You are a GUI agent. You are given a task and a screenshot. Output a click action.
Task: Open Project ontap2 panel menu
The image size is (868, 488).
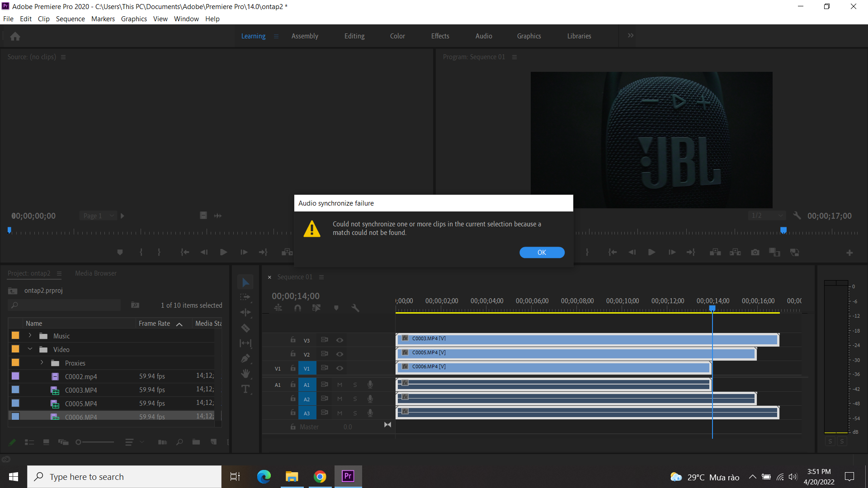click(x=59, y=273)
